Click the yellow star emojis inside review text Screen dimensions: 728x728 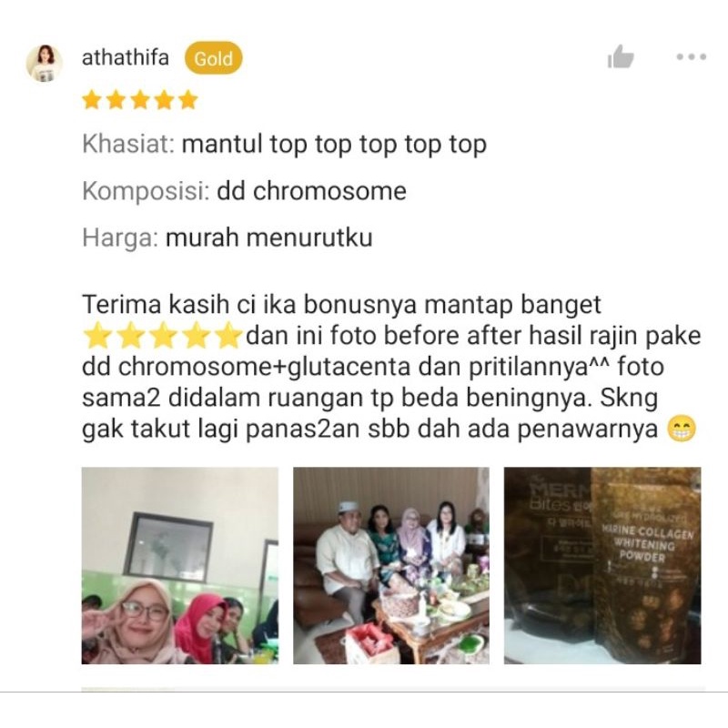163,335
